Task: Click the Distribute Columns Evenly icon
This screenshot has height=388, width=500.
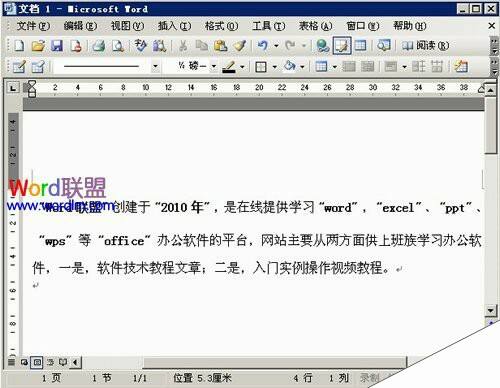Action: point(437,67)
